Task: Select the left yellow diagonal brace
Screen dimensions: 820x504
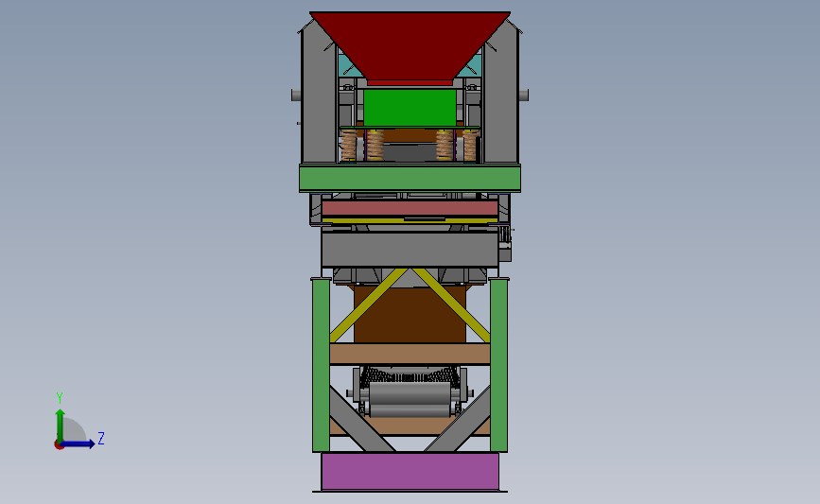Action: pos(368,304)
